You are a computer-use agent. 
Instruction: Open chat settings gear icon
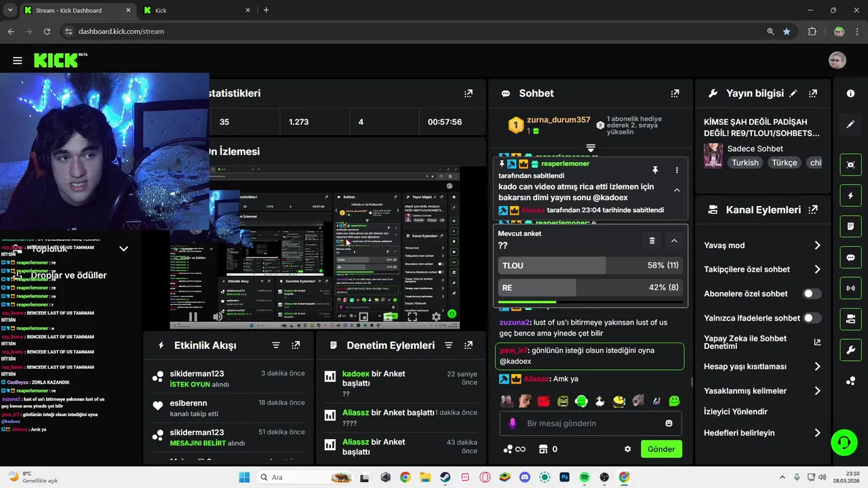coord(627,449)
